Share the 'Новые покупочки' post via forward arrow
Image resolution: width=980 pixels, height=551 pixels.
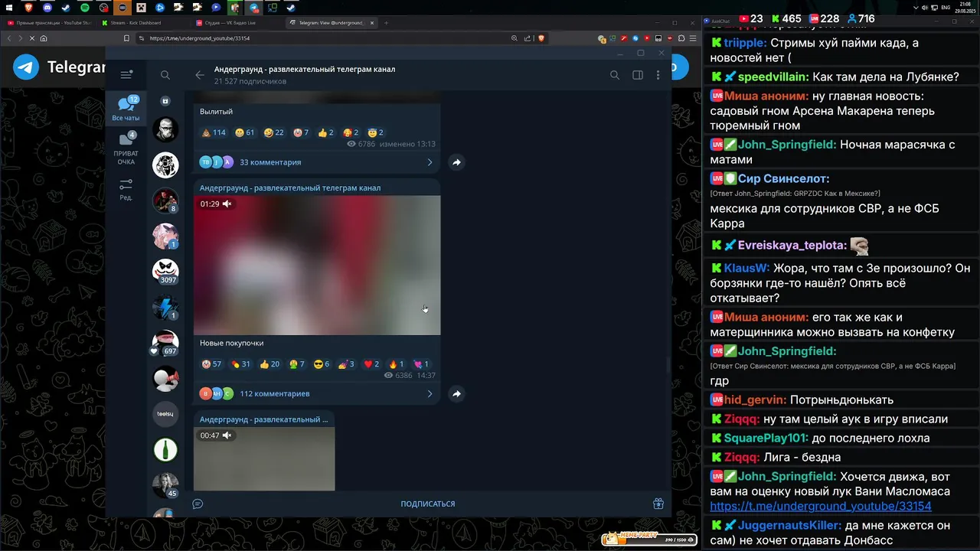click(x=456, y=393)
